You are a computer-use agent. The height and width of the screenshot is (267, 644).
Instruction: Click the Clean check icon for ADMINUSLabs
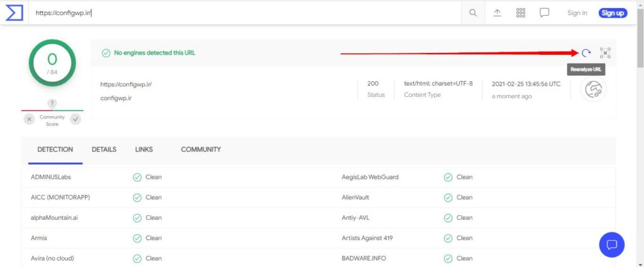click(137, 178)
